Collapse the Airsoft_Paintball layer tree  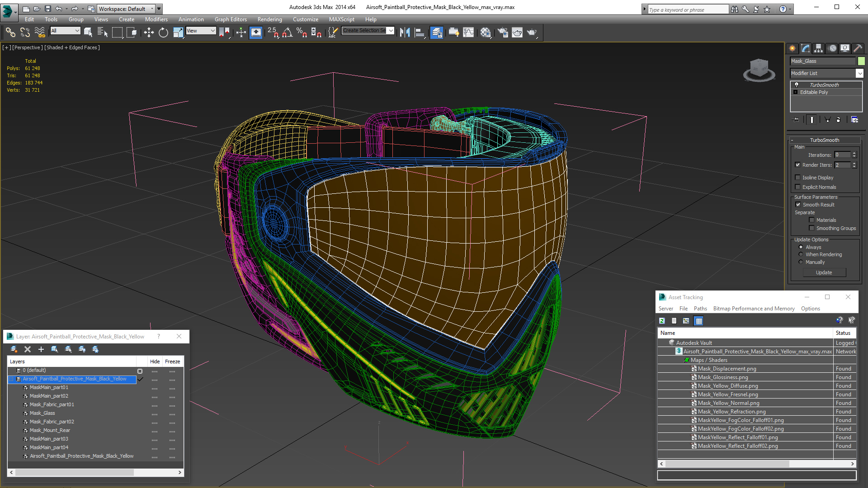(11, 379)
